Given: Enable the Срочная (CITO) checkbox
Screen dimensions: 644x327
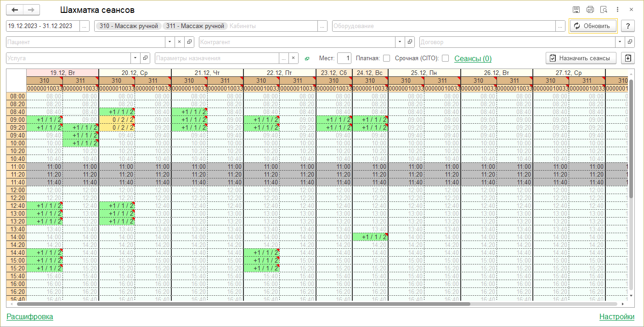Looking at the screenshot, I should point(445,58).
